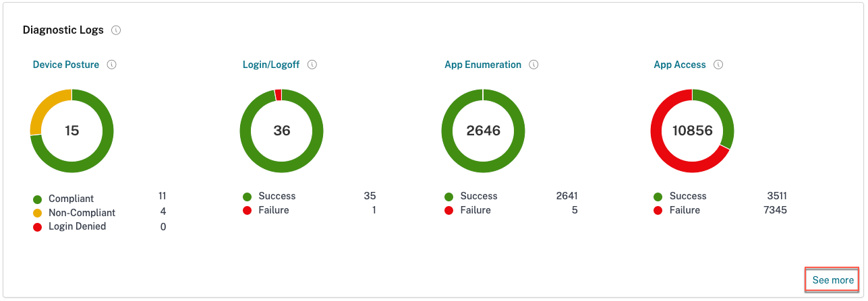
Task: Open the App Access logs link
Action: 680,65
